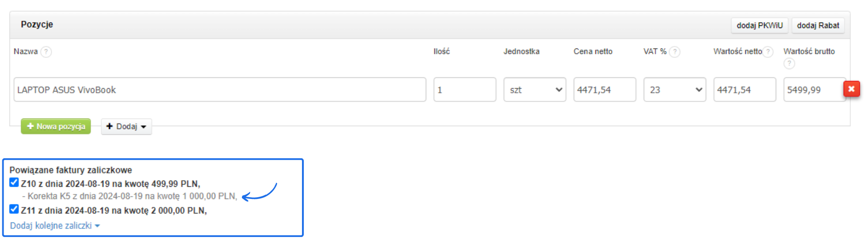Click the green Nowa pozycja button
This screenshot has height=246, width=868.
tap(56, 127)
